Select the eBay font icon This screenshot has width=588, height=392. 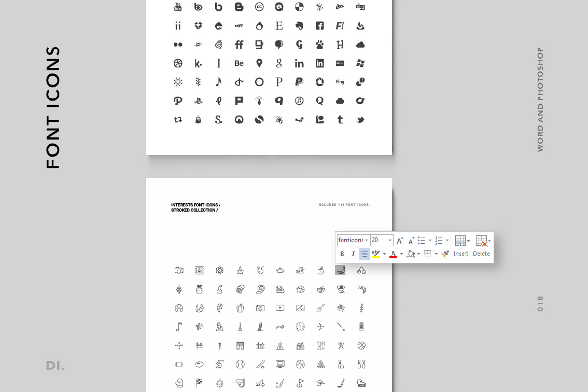pos(239,25)
